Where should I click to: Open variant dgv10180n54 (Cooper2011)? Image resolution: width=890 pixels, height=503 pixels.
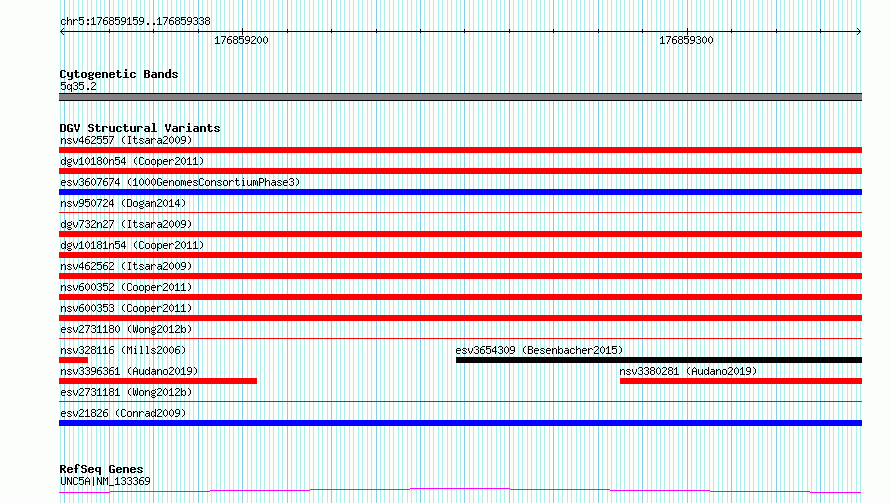[x=132, y=161]
